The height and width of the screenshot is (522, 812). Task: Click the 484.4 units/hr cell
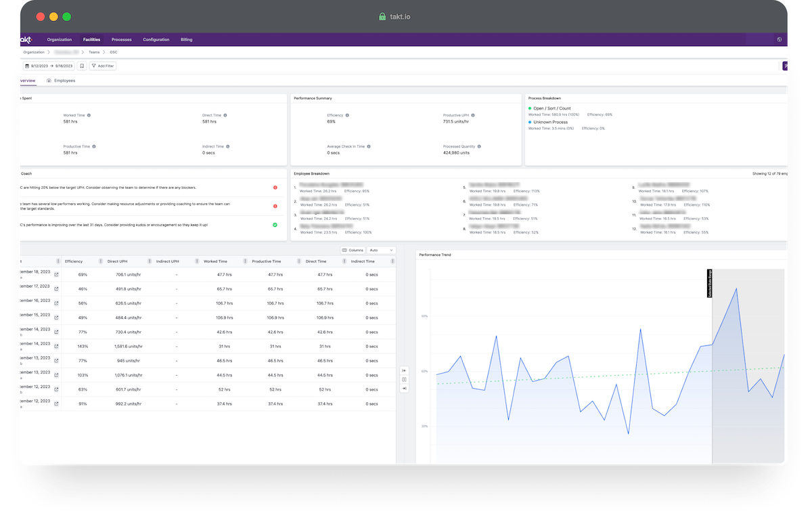(x=129, y=318)
